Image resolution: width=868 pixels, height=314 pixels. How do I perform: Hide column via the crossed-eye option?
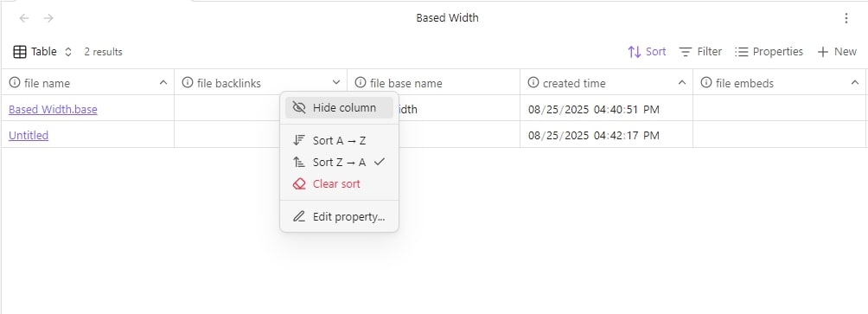(x=339, y=107)
